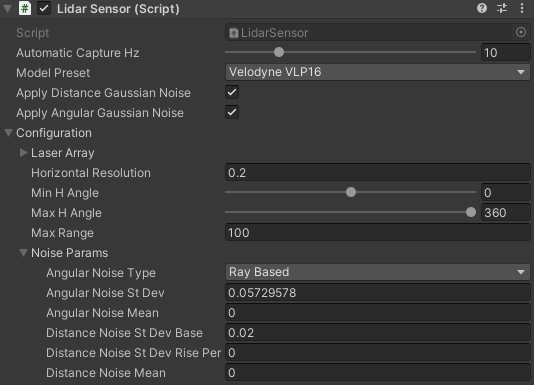Collapse the Lidar Sensor component foldout
This screenshot has width=534, height=385.
point(7,9)
